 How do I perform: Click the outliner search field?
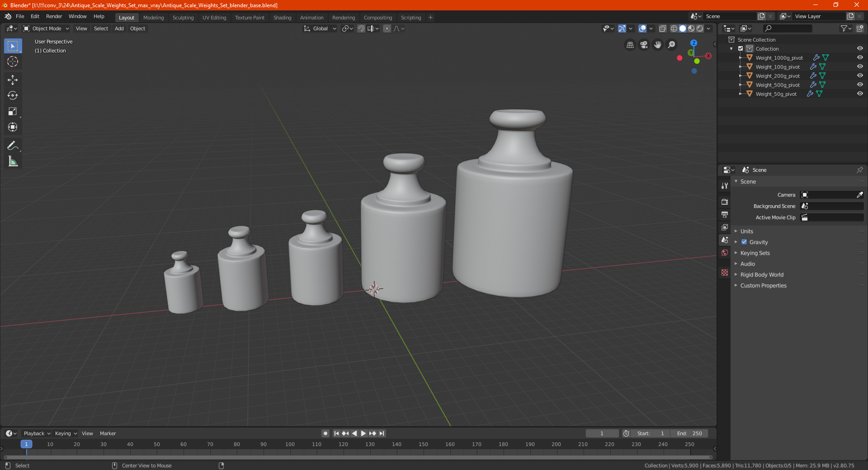[788, 28]
